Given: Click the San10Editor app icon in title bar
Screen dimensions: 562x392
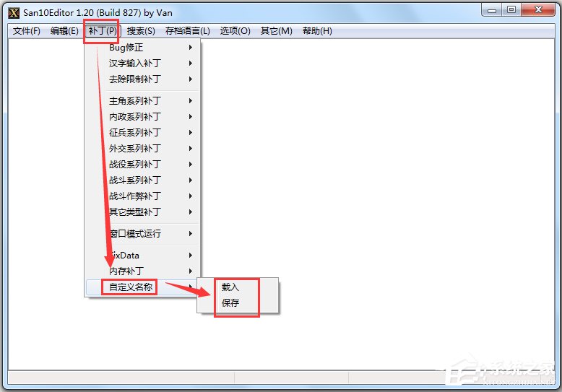Looking at the screenshot, I should click(x=14, y=13).
